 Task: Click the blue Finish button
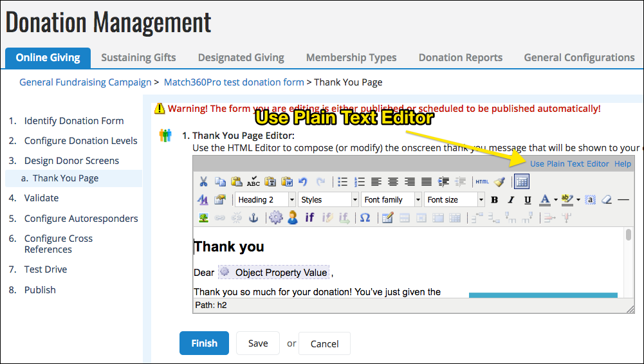(204, 343)
